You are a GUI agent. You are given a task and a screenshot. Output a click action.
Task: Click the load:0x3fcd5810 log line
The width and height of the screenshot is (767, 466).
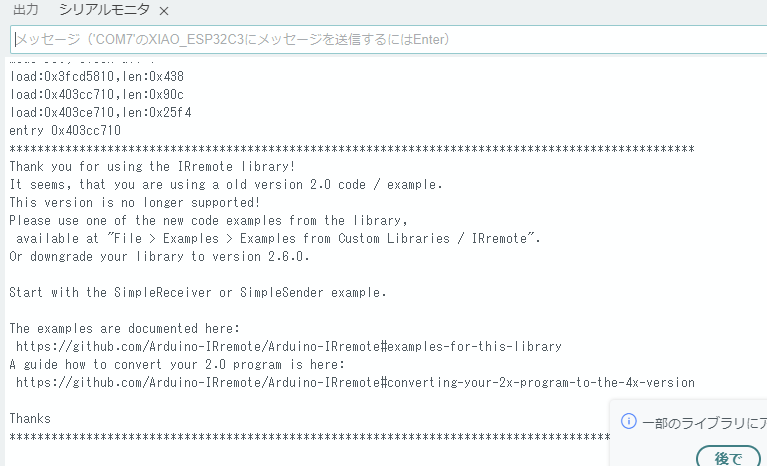(97, 76)
